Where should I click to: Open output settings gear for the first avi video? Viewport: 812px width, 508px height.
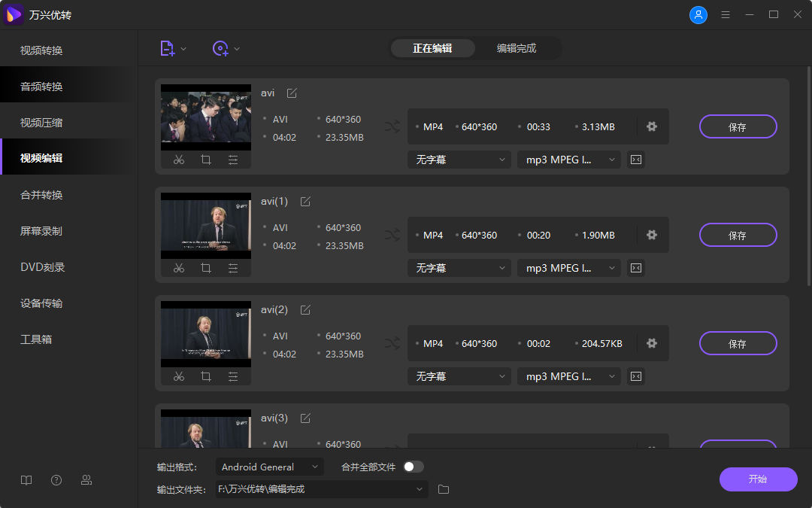[652, 126]
